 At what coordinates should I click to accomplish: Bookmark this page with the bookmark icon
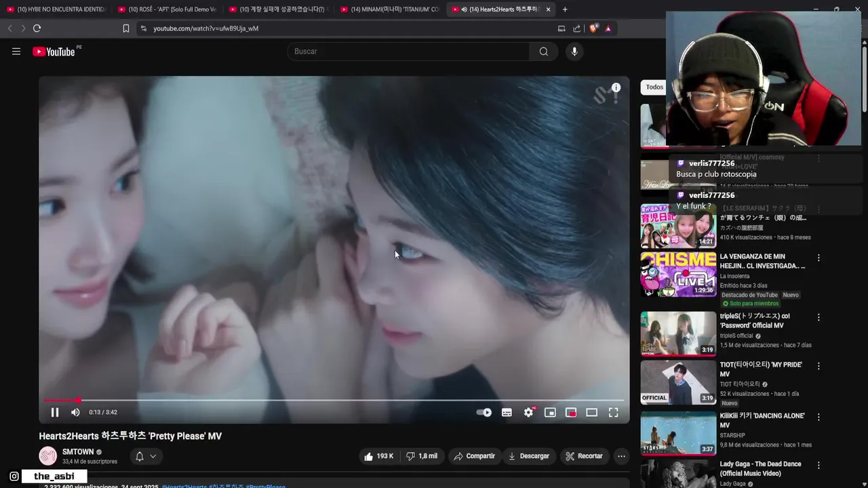pyautogui.click(x=126, y=28)
